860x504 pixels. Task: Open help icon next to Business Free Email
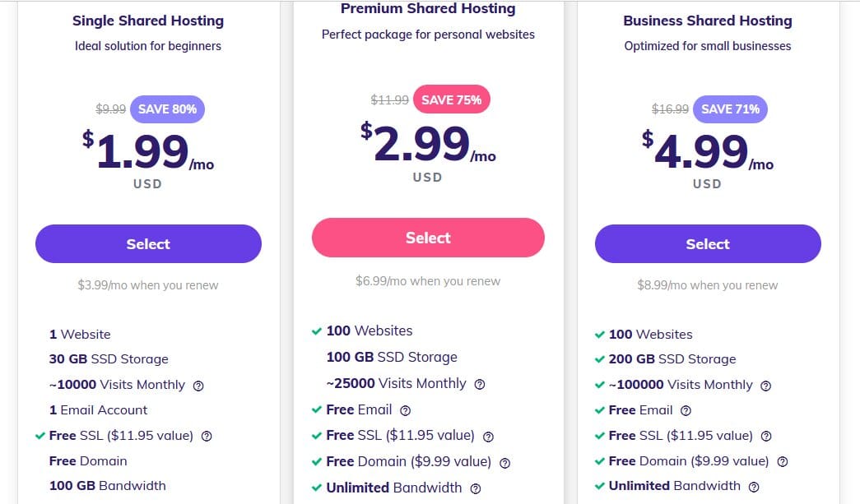click(686, 410)
